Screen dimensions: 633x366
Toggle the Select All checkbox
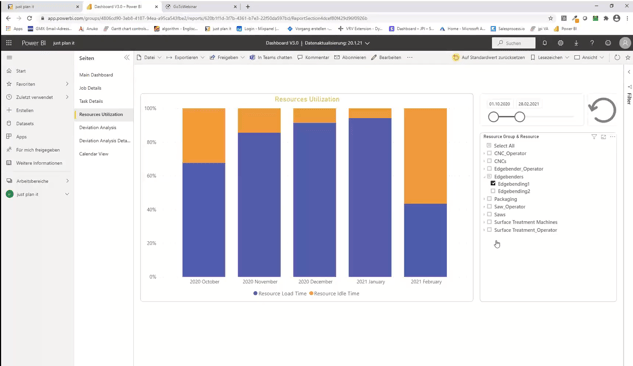[489, 145]
